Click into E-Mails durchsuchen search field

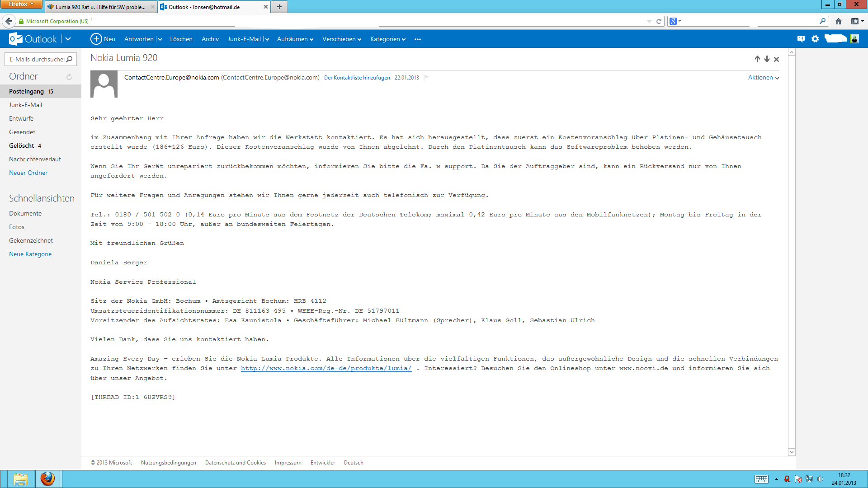pos(37,59)
